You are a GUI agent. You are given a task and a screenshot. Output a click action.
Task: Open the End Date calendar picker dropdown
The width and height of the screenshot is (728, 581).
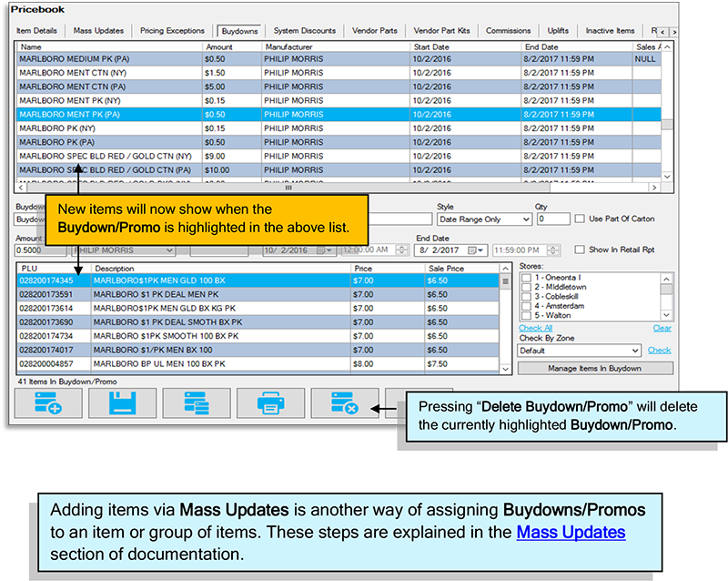pos(476,250)
